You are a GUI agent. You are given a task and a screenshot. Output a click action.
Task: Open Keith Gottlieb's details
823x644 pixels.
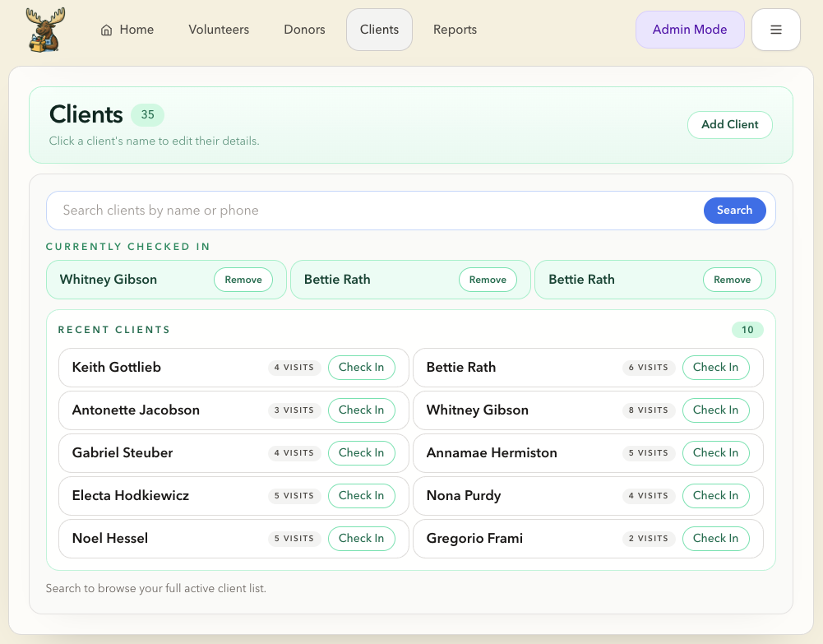coord(117,368)
